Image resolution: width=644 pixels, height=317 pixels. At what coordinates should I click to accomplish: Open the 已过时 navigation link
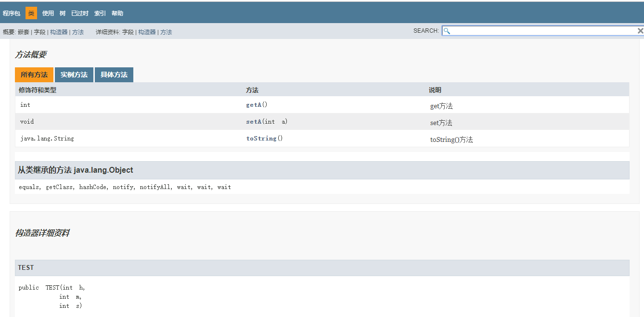coord(80,13)
